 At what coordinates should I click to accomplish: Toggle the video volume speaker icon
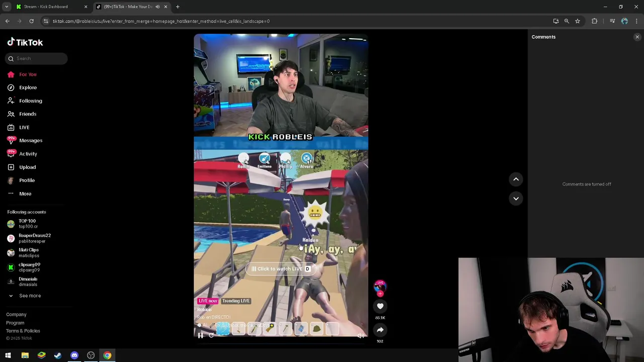[x=361, y=336]
